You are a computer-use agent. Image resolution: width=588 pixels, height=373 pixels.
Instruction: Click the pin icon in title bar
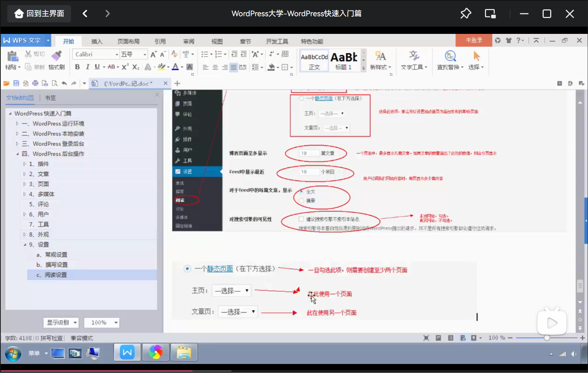tap(466, 14)
